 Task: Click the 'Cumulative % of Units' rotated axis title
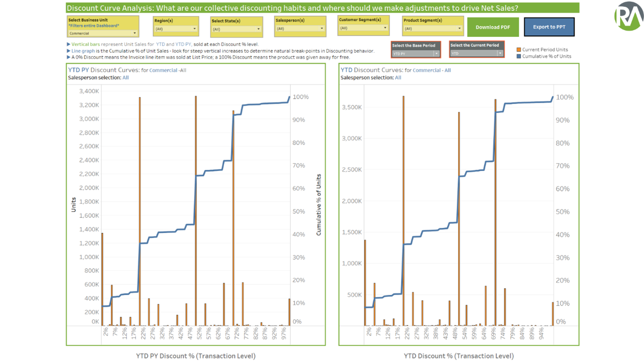point(319,204)
